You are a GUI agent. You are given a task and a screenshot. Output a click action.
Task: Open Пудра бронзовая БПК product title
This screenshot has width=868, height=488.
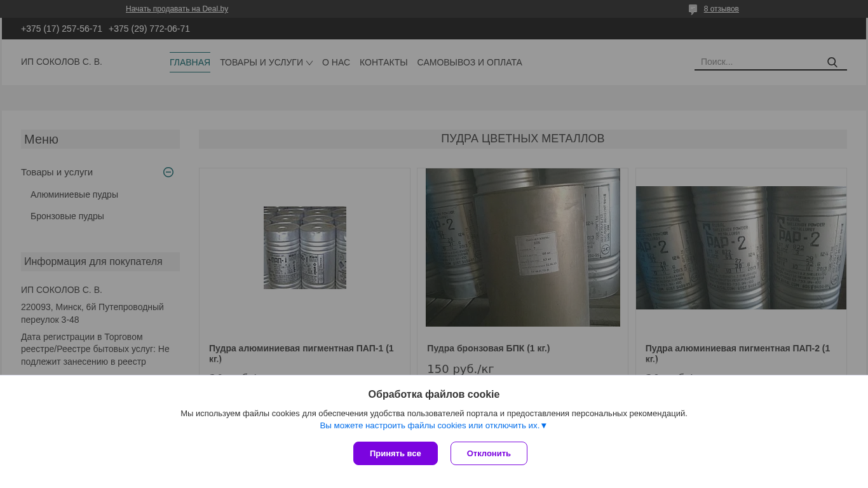[x=489, y=348]
